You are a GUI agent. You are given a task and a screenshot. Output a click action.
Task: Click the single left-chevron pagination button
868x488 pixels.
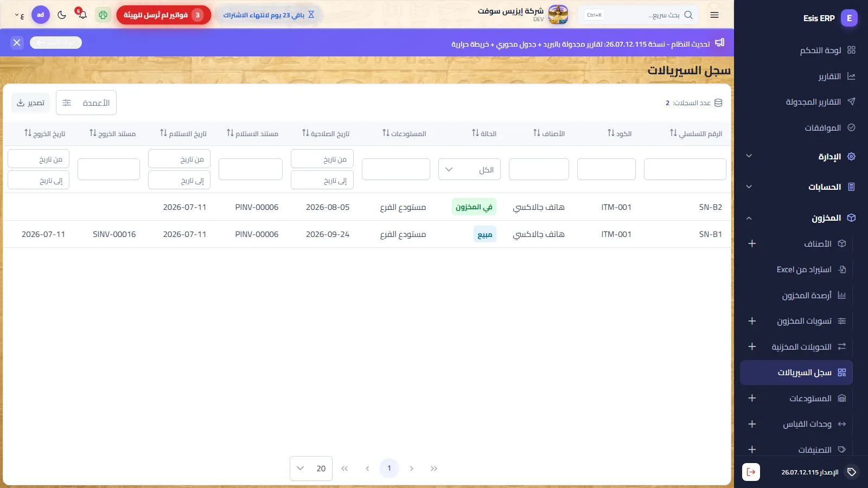(x=367, y=468)
